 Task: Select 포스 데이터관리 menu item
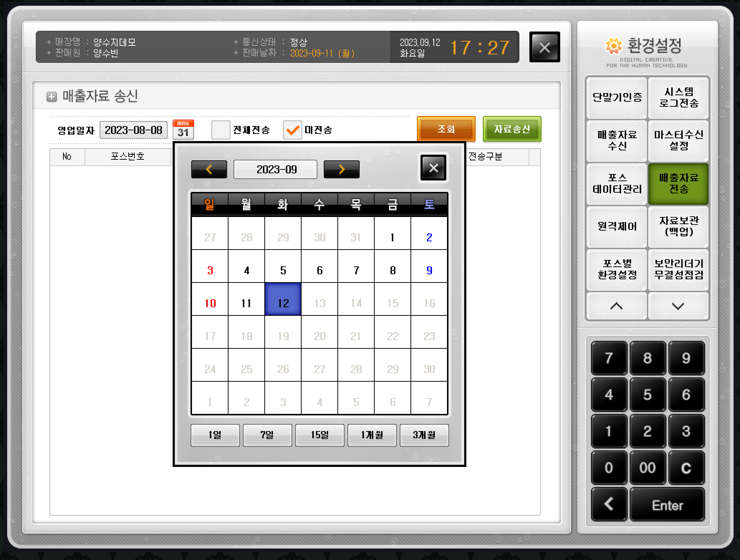pos(617,184)
